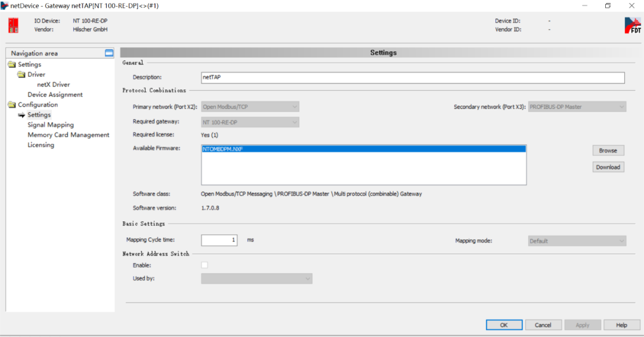This screenshot has height=337, width=644.
Task: Click the Download button
Action: click(608, 167)
